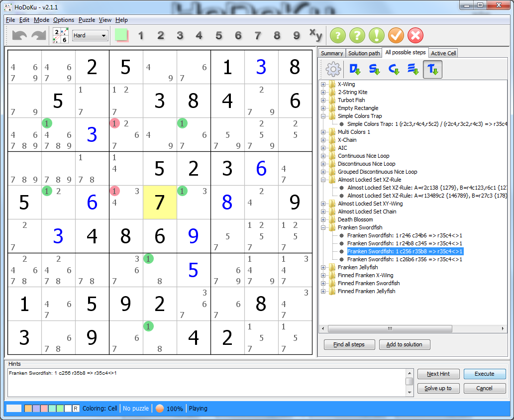The width and height of the screenshot is (514, 420).
Task: Open the Hard difficulty dropdown
Action: point(90,35)
